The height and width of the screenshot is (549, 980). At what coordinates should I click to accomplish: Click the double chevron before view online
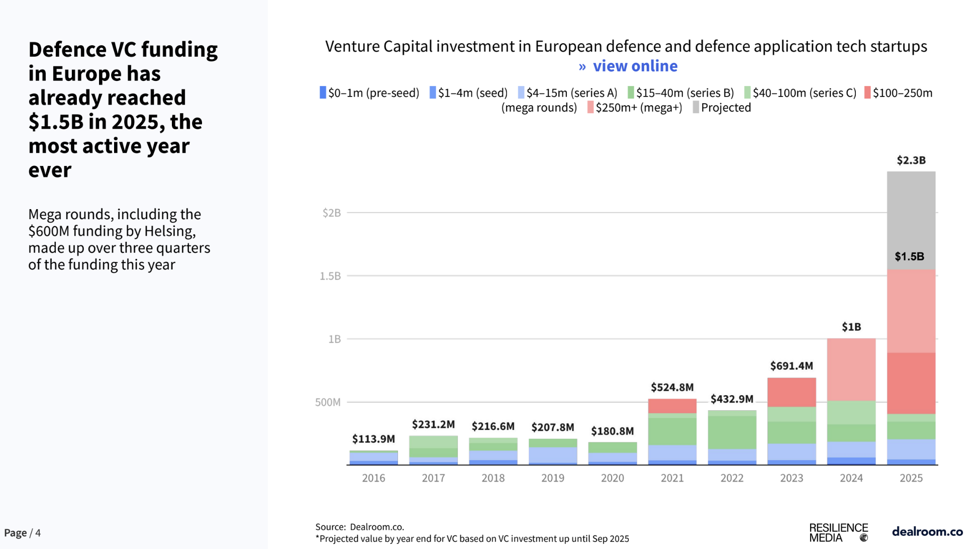tap(582, 67)
